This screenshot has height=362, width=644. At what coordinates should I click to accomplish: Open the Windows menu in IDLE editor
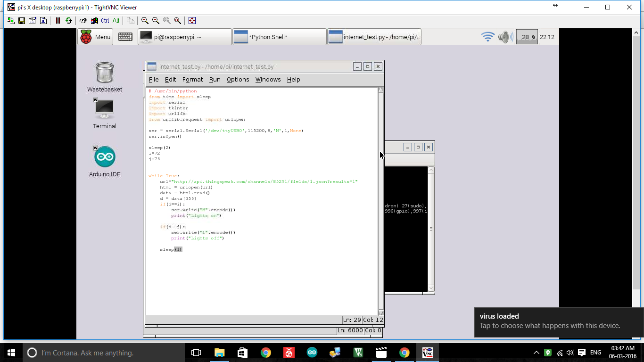pyautogui.click(x=268, y=80)
